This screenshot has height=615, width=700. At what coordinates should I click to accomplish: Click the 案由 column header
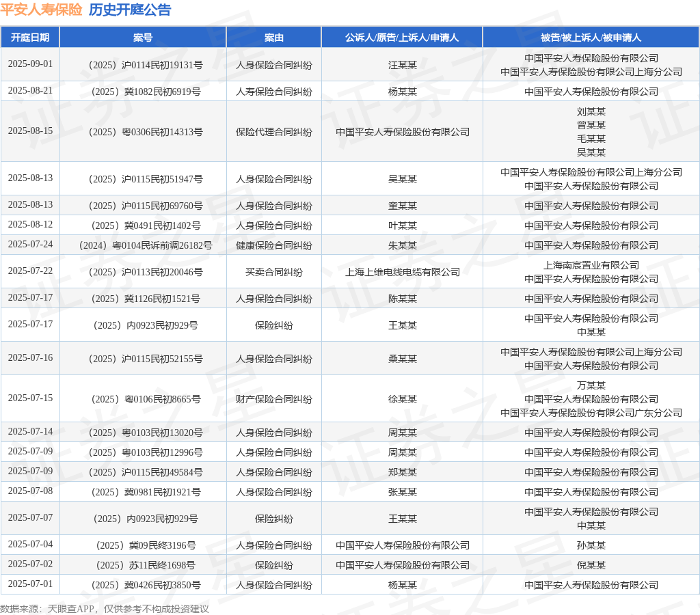[273, 38]
